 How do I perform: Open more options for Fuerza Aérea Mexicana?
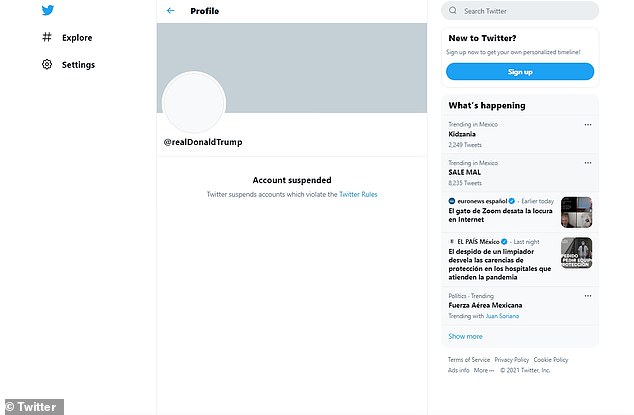pos(588,296)
